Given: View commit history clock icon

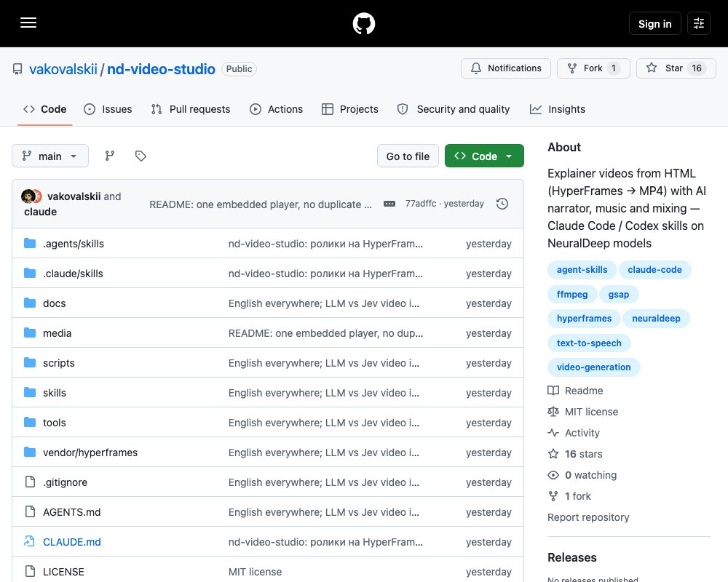Looking at the screenshot, I should point(502,204).
